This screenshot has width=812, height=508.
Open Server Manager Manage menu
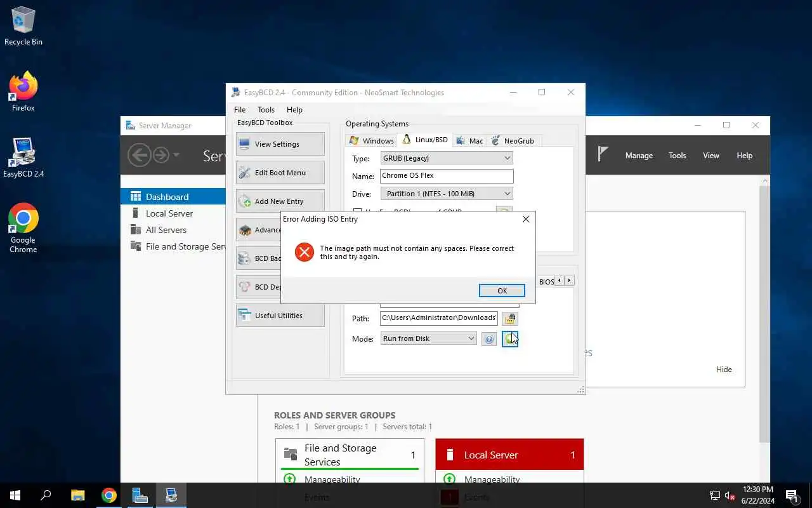(639, 156)
